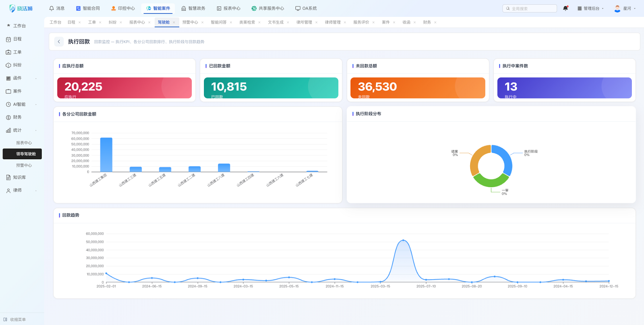Open the 印控中心 top menu
The height and width of the screenshot is (325, 644).
coord(123,8)
